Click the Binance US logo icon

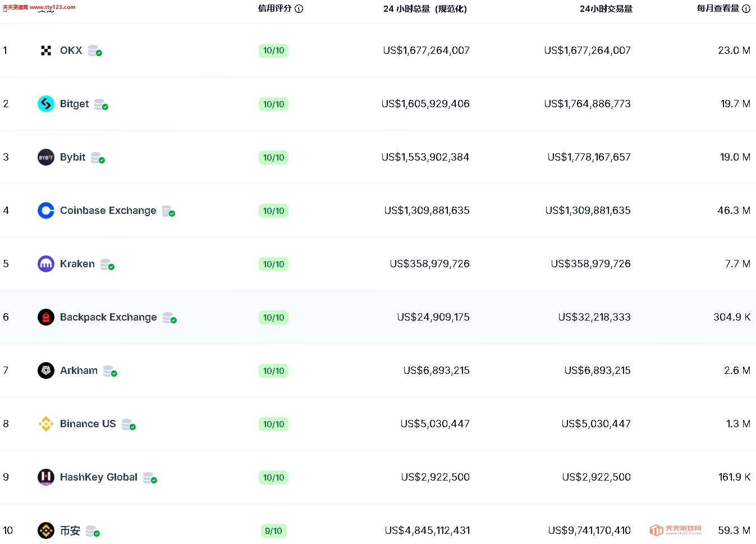point(46,424)
